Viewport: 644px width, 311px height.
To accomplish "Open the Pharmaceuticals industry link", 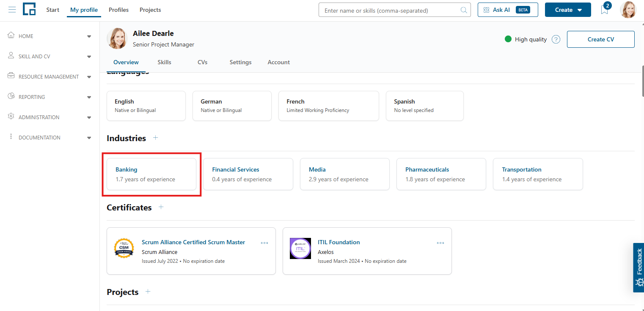I will (427, 169).
